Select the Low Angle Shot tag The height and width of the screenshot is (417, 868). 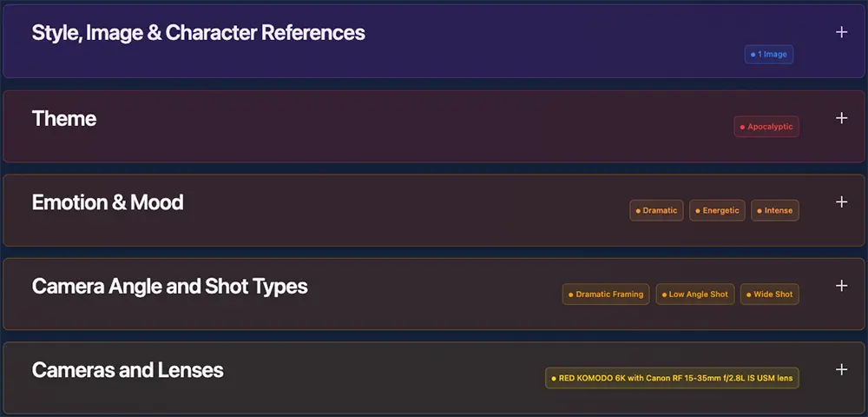pos(694,295)
